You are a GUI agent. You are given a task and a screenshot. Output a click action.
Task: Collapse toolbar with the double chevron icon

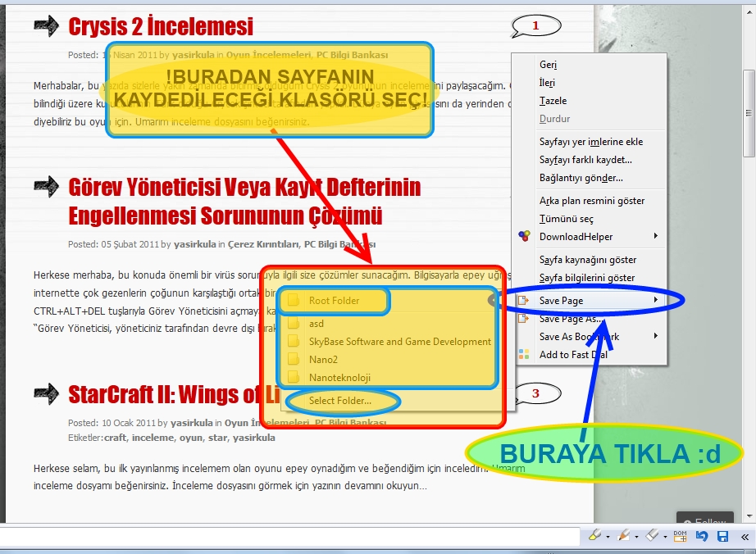[745, 536]
